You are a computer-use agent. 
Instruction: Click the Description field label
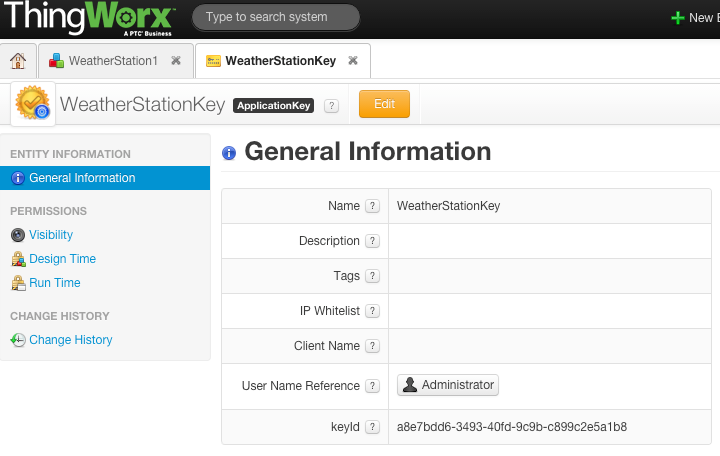(329, 241)
